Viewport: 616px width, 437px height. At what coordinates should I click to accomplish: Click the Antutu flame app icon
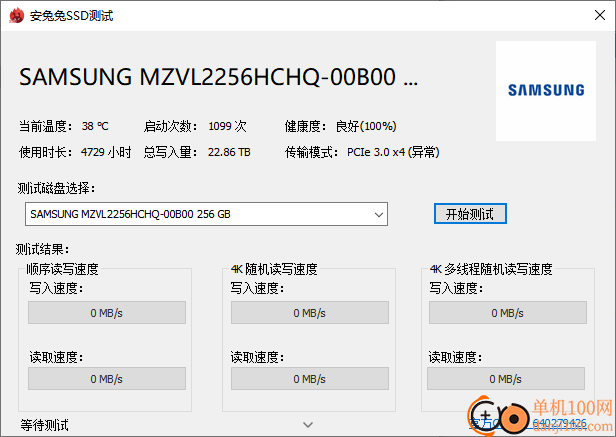tap(16, 16)
